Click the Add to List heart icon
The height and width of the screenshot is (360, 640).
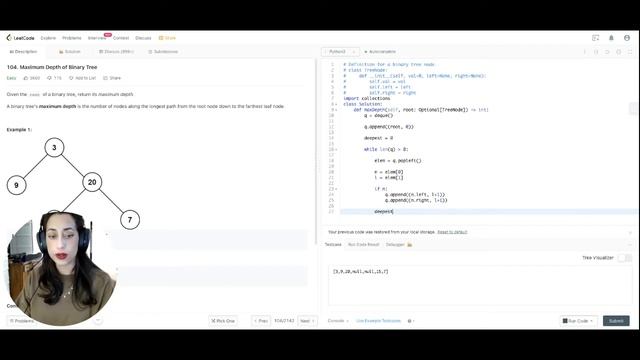pos(71,78)
